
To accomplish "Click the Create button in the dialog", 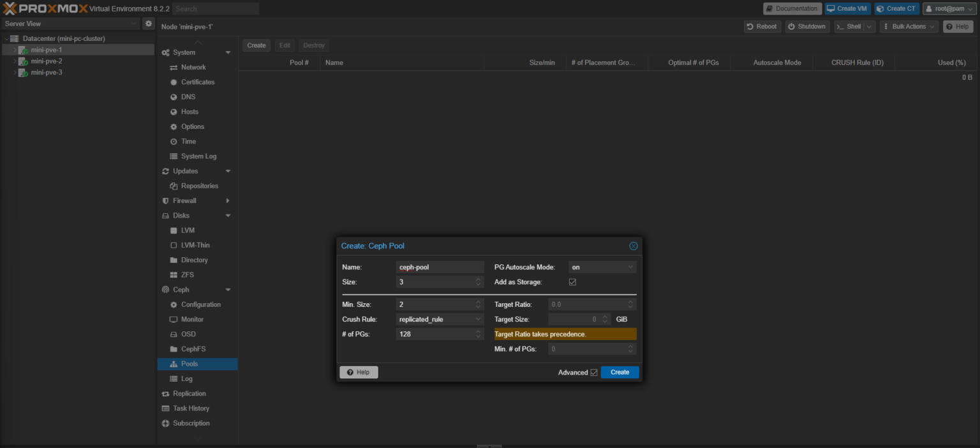I will (619, 372).
